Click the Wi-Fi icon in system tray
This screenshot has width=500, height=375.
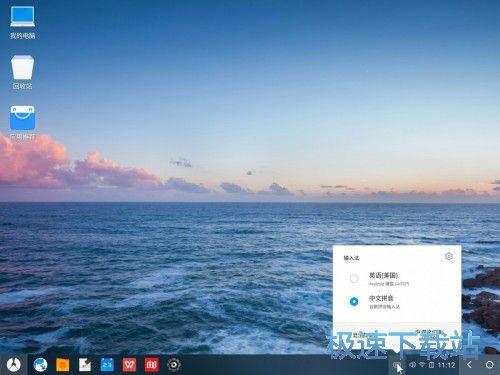[x=422, y=365]
